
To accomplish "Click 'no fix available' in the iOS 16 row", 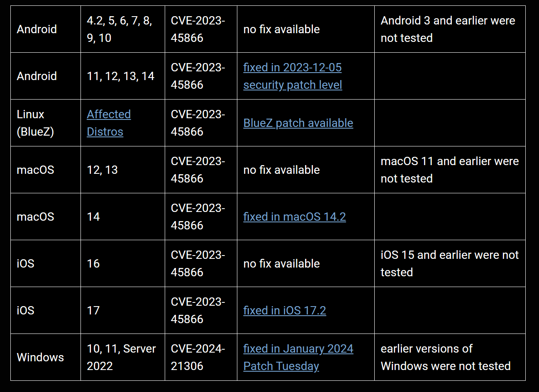I will [281, 263].
